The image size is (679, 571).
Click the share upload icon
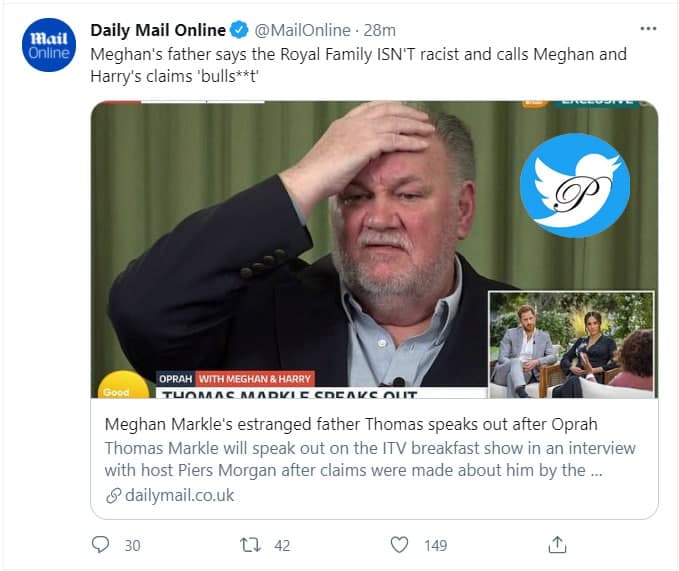click(x=558, y=544)
